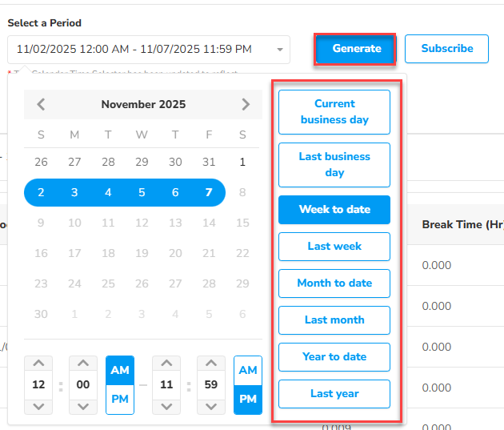Pick the Year to date preset
The image size is (504, 430).
pos(334,357)
